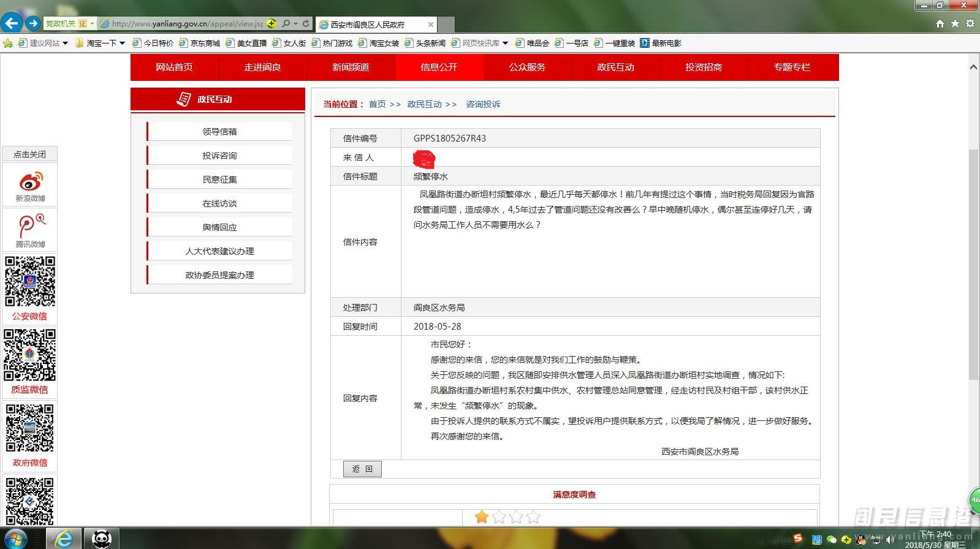Viewport: 980px width, 549px height.
Task: Open the 信息公开 nav menu
Action: 439,67
